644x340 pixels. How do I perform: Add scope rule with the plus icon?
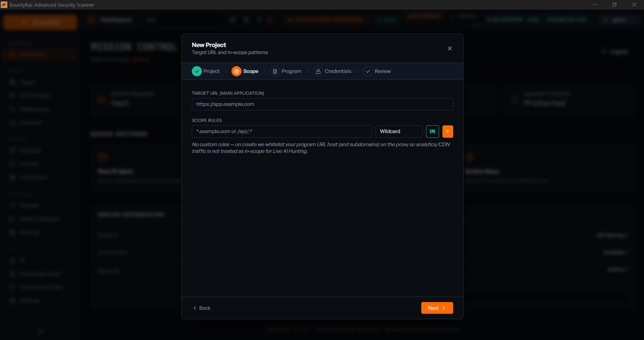[x=447, y=131]
